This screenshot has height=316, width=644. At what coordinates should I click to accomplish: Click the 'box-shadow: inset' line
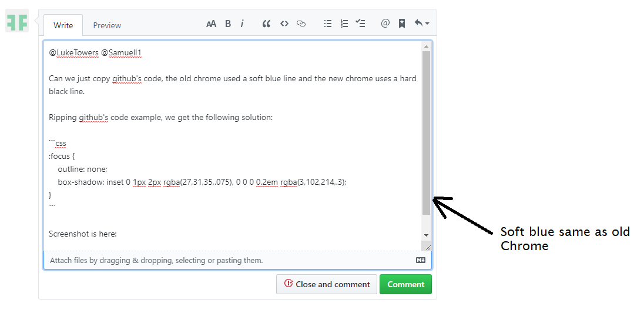tap(202, 182)
